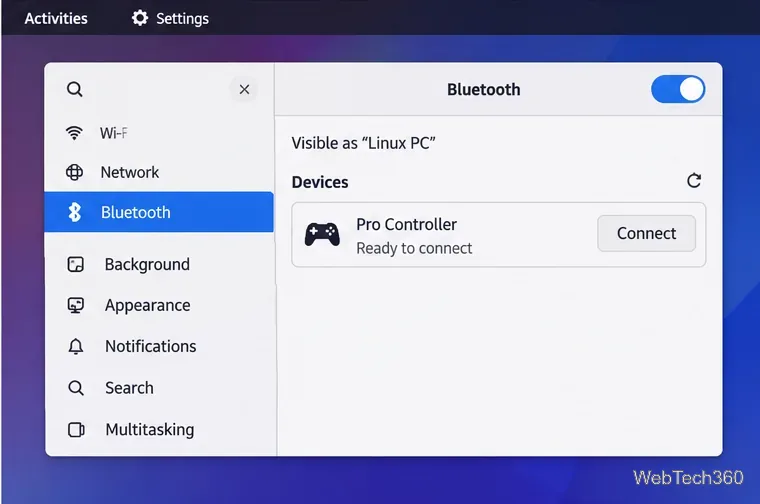The height and width of the screenshot is (504, 760).
Task: Close the sidebar search with the X button
Action: click(x=244, y=89)
